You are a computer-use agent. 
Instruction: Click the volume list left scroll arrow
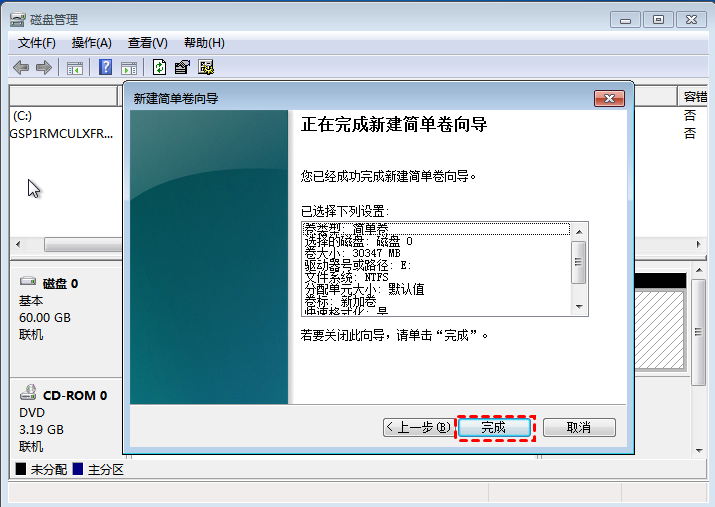[x=18, y=244]
